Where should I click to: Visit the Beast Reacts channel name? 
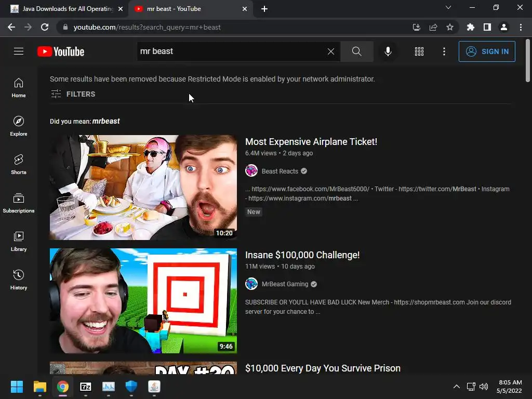280,171
